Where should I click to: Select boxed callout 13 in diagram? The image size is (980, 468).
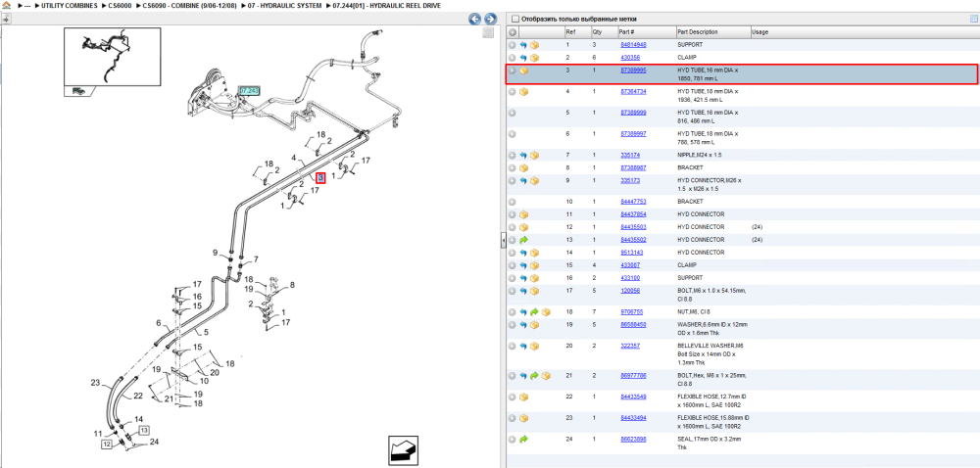(144, 430)
